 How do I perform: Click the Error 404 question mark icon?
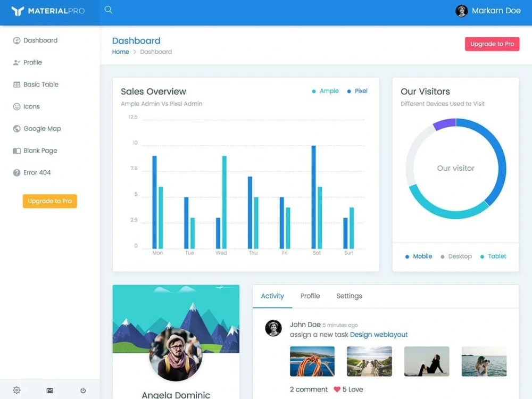(16, 173)
